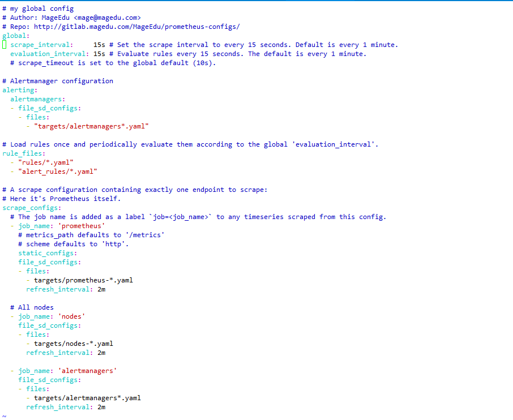Click the 'Load rules once and periodically' comment

190,144
